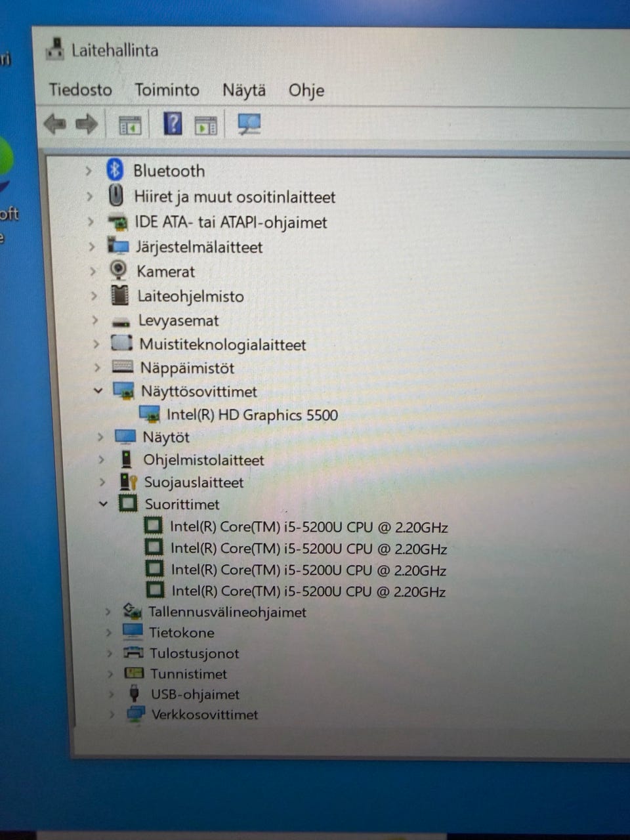Select Tunnistimet label
The image size is (630, 840).
pyautogui.click(x=188, y=674)
